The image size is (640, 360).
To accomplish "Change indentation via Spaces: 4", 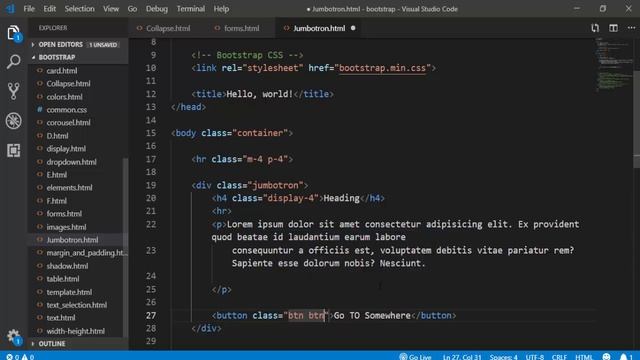I will click(503, 357).
